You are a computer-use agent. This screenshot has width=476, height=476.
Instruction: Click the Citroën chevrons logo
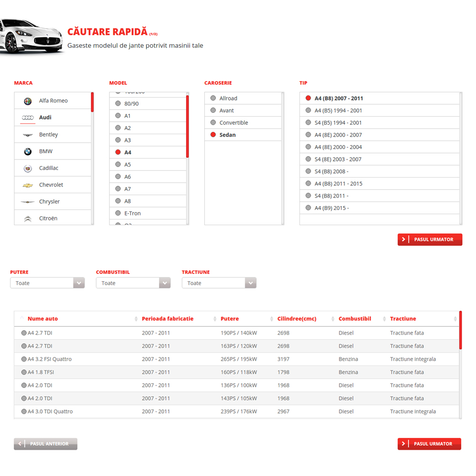coord(28,218)
